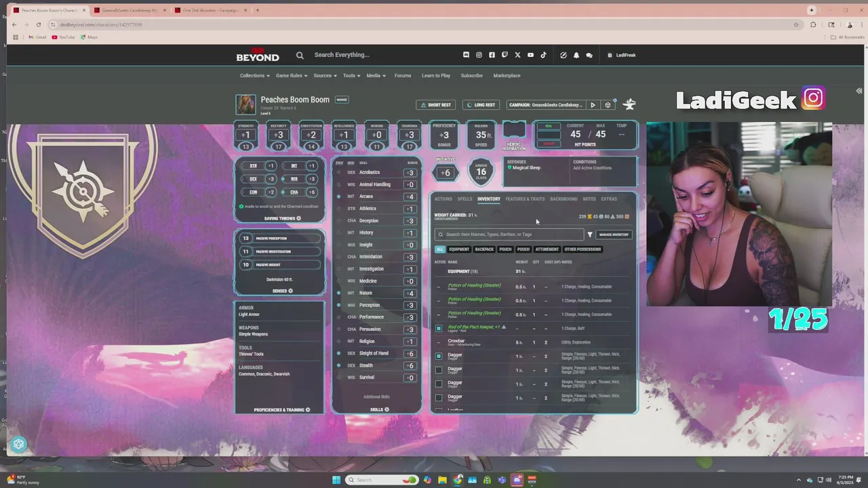868x488 pixels.
Task: Click the compass icon beside the bell
Action: 564,55
